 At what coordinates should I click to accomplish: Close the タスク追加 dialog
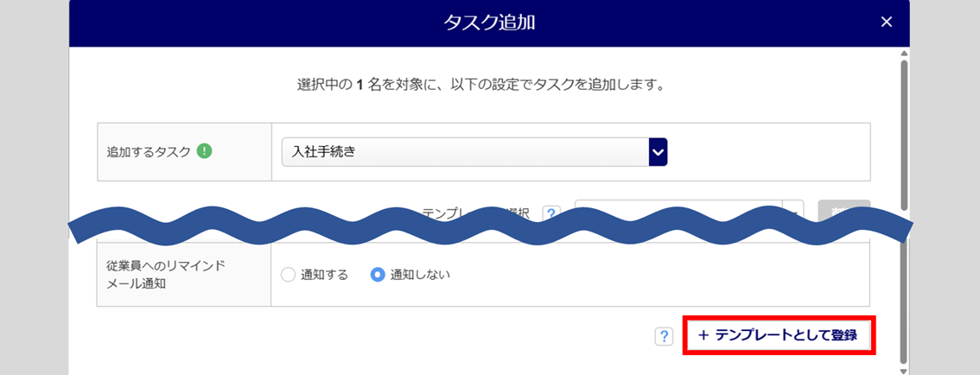[886, 22]
